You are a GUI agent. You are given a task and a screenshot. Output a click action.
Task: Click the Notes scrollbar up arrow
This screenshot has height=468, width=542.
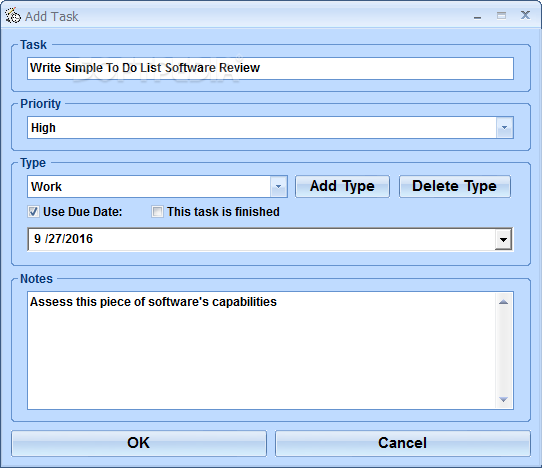(x=504, y=302)
